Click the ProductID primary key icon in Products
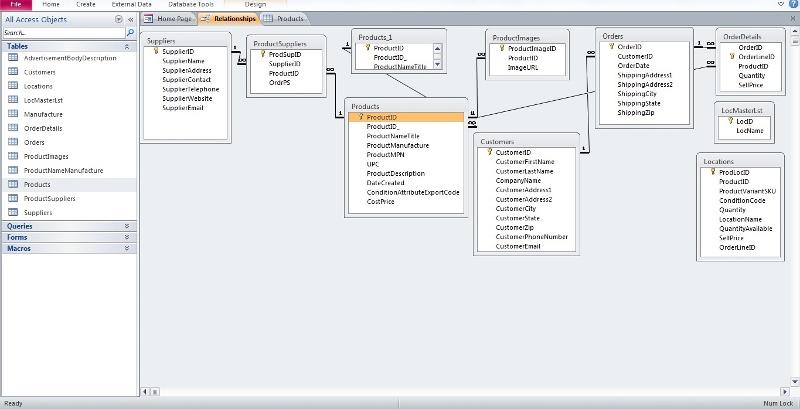This screenshot has height=409, width=800. [x=361, y=117]
